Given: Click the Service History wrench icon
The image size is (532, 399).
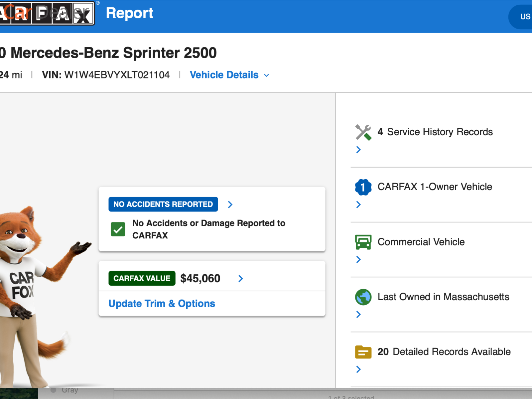Looking at the screenshot, I should pos(363,132).
